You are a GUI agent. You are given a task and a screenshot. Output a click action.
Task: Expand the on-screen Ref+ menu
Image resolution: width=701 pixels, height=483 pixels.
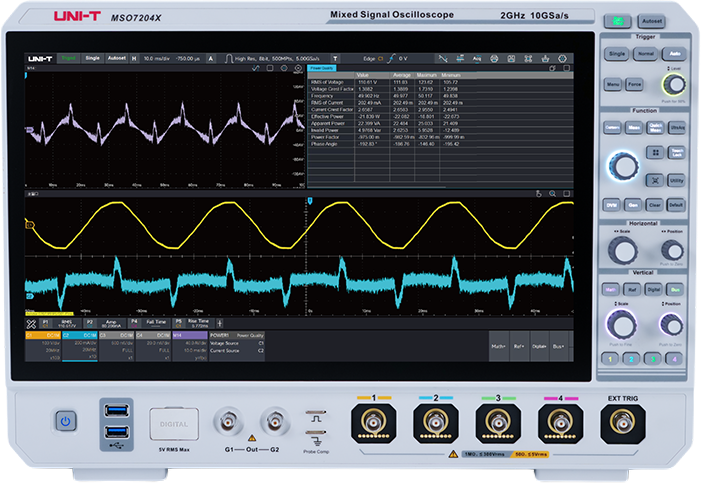(x=519, y=346)
